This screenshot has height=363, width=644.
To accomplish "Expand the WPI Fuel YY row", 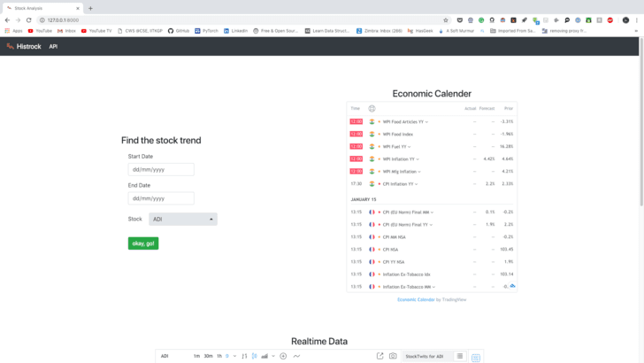I will coord(396,147).
